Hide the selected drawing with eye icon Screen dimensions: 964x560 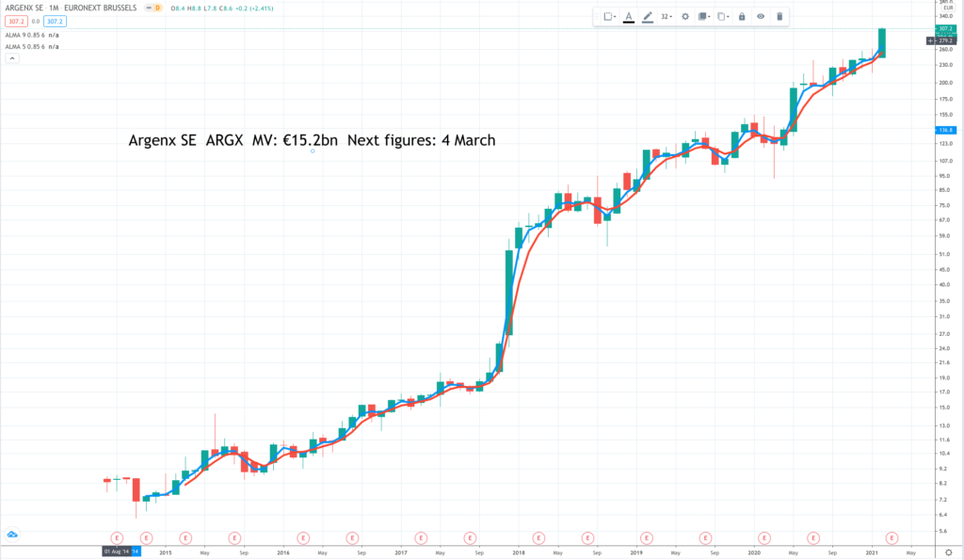point(761,17)
